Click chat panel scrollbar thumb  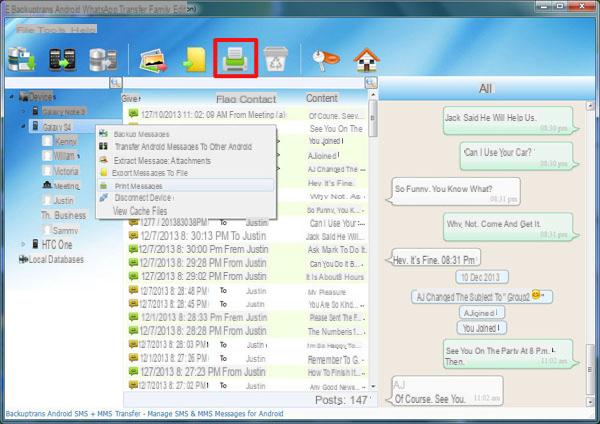590,370
